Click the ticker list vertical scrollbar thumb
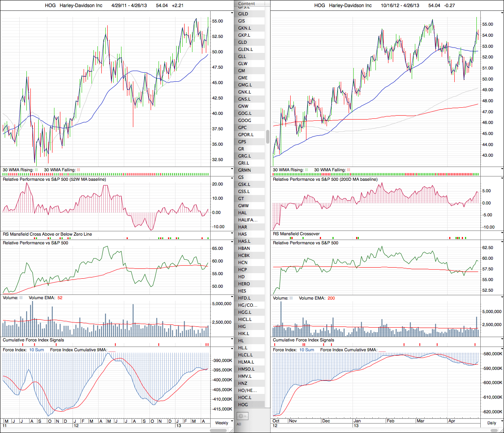504x433 pixels. pyautogui.click(x=268, y=137)
